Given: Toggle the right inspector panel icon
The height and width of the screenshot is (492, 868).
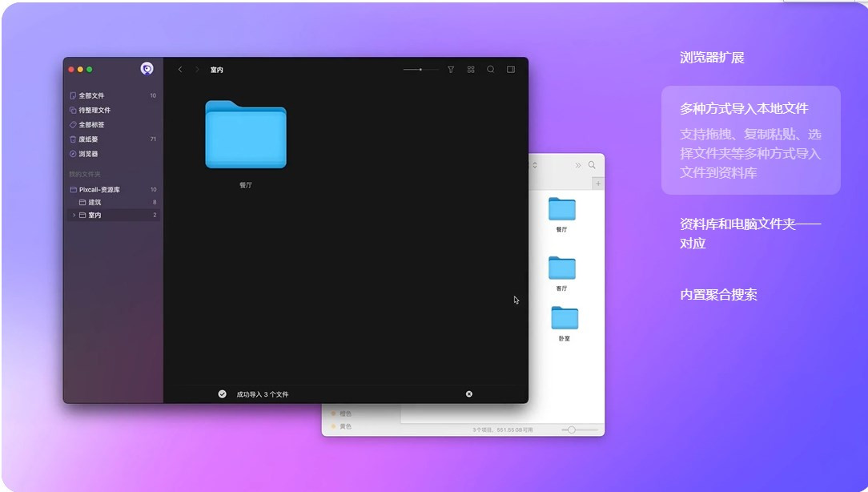Looking at the screenshot, I should click(x=511, y=69).
